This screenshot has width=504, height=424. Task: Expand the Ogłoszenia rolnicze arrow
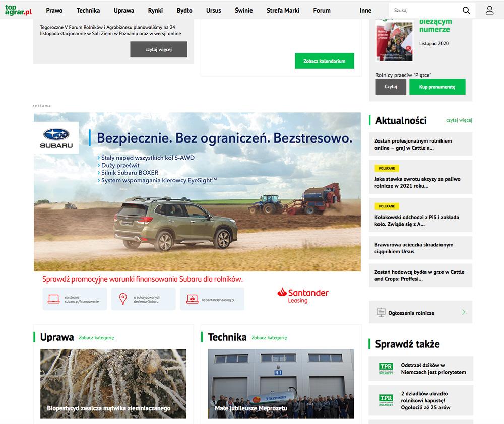(x=464, y=313)
